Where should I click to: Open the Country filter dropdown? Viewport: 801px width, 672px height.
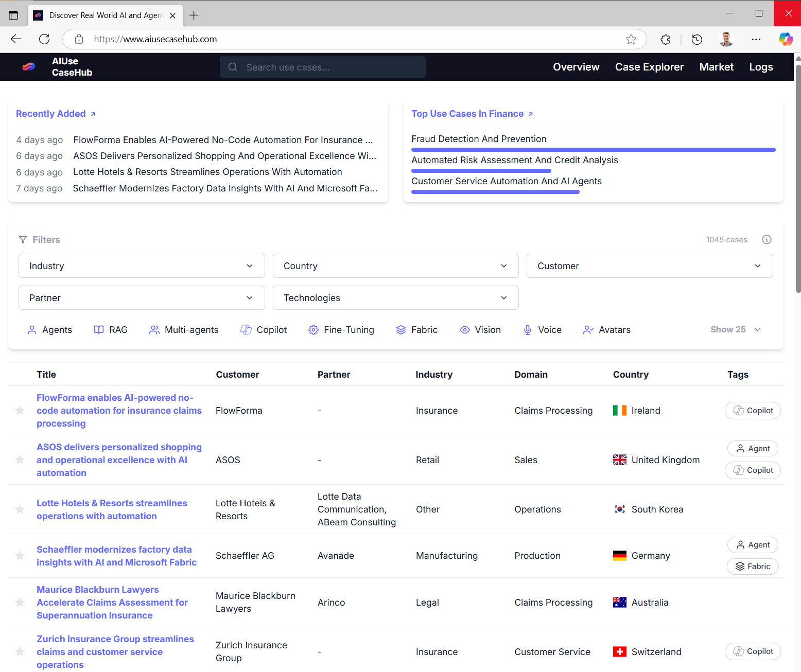396,266
